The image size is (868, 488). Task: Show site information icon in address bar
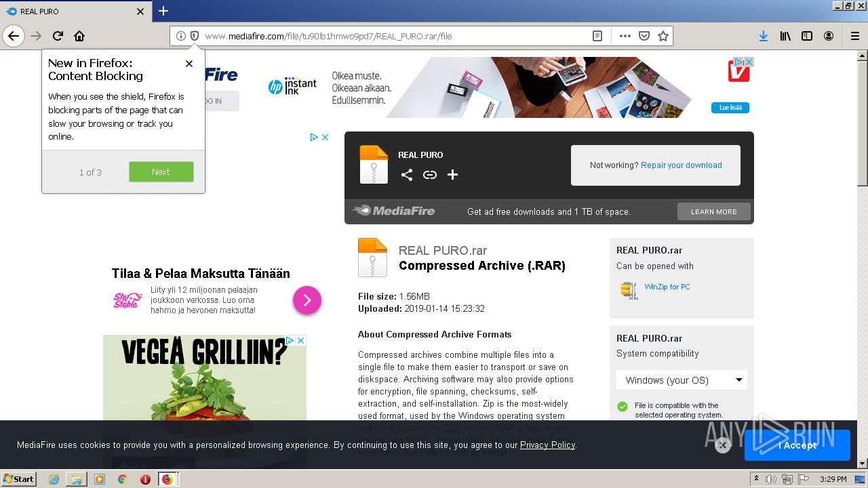click(181, 36)
